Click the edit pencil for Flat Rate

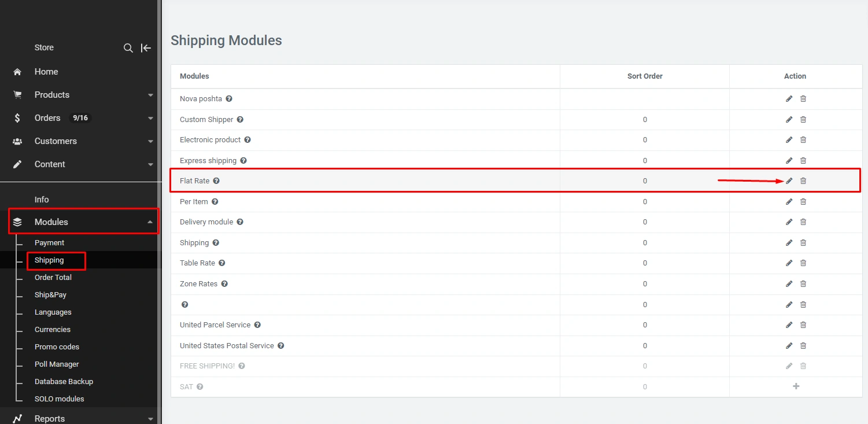click(789, 181)
